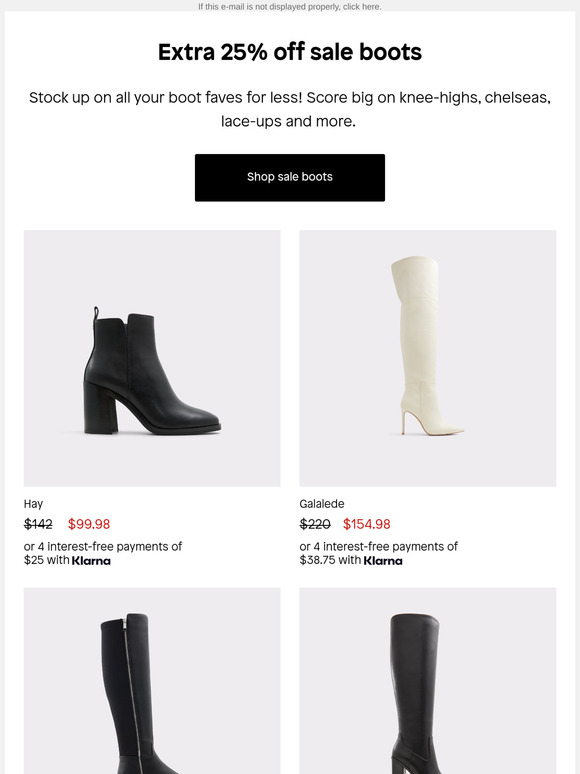Click the Klarna logo under Galalede
The height and width of the screenshot is (774, 580).
383,561
